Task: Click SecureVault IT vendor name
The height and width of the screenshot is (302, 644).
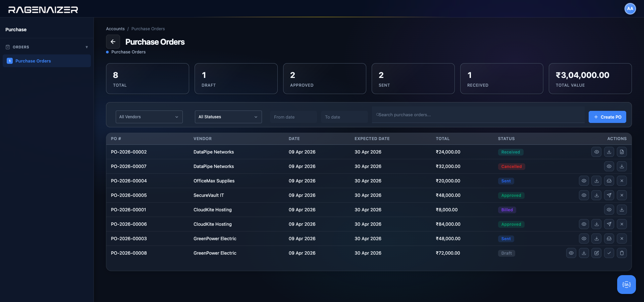Action: click(x=209, y=195)
